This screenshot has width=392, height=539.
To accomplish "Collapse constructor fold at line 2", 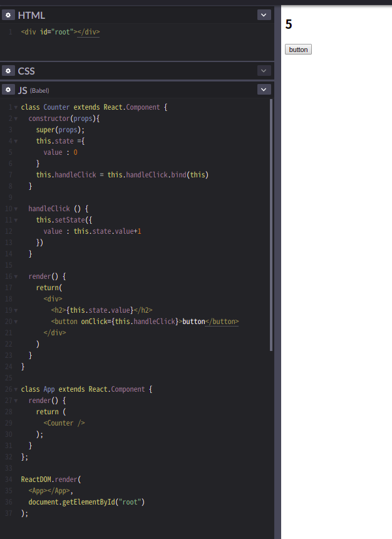I will tap(16, 119).
